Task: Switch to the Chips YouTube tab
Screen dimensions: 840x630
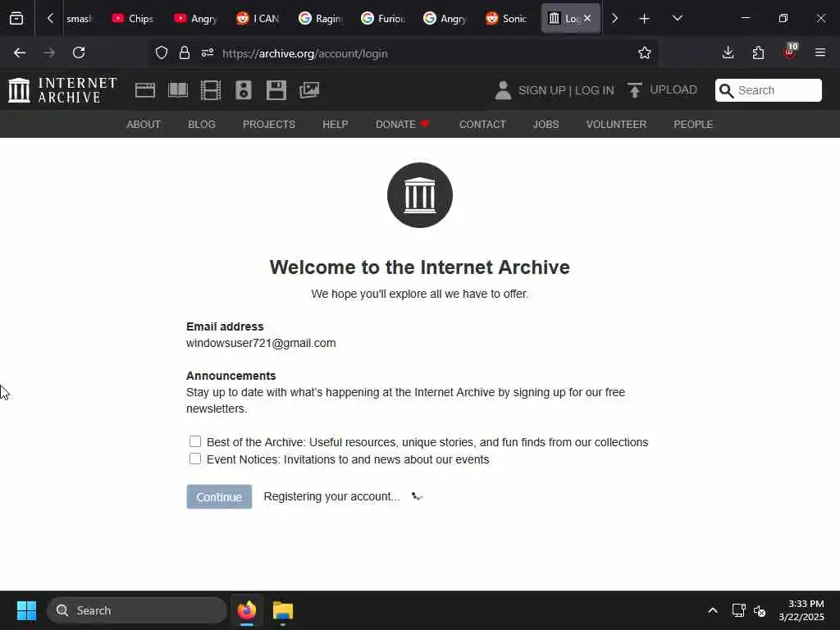Action: (133, 18)
